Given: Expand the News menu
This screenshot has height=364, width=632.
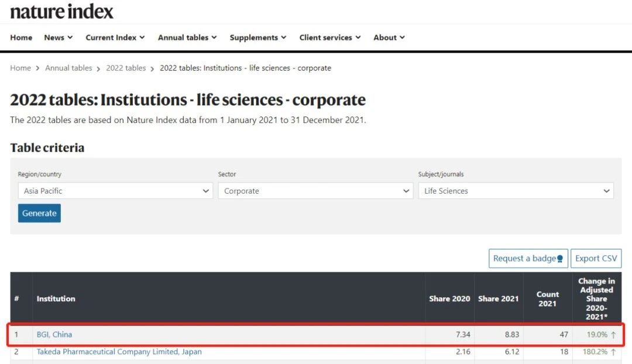Looking at the screenshot, I should pos(58,37).
